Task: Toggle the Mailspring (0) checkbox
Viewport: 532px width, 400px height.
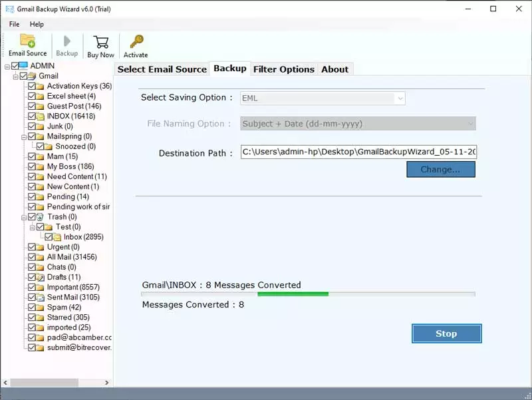Action: 31,136
